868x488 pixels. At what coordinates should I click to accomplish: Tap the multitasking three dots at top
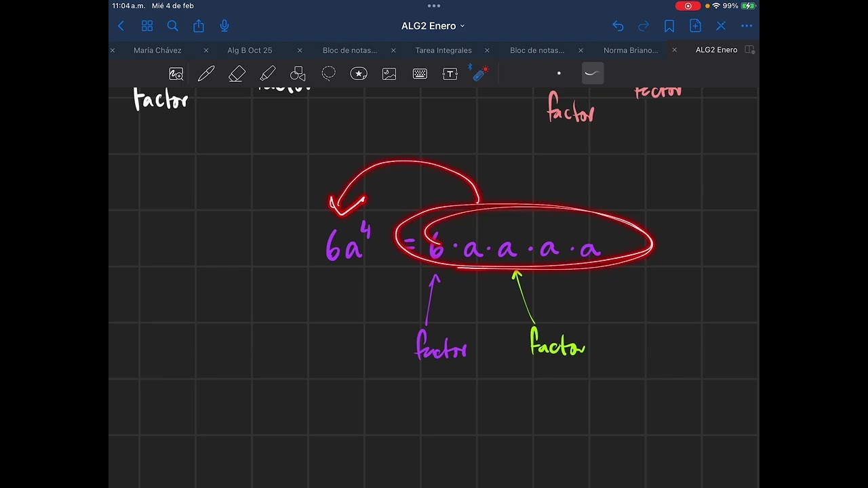click(x=434, y=5)
